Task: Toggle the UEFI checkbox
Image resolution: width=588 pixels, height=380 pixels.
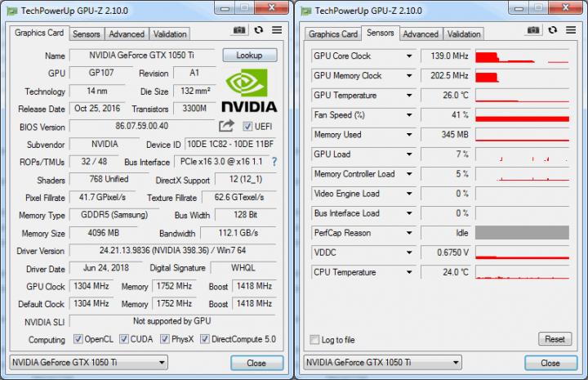Action: coord(247,127)
